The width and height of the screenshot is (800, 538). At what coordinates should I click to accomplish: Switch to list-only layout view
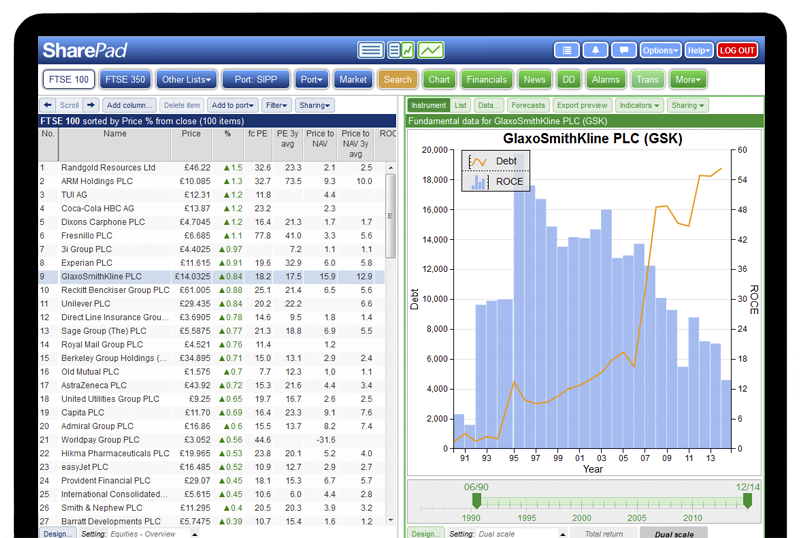(x=371, y=50)
